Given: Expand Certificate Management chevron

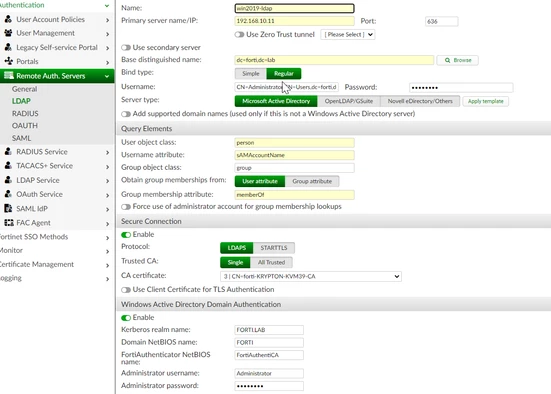Looking at the screenshot, I should click(107, 265).
